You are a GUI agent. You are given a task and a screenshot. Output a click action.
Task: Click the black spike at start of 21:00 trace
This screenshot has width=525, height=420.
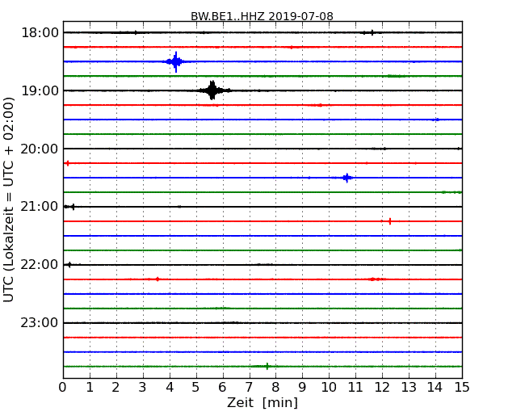(73, 207)
